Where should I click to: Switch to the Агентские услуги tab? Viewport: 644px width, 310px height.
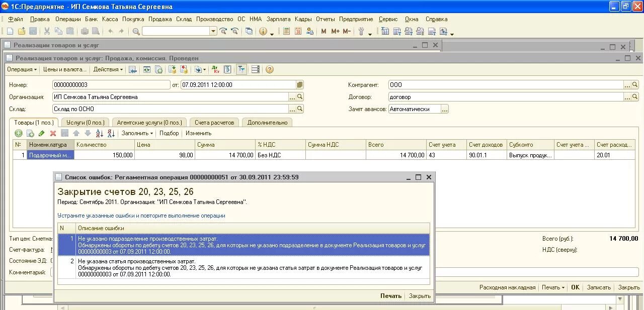pyautogui.click(x=149, y=123)
